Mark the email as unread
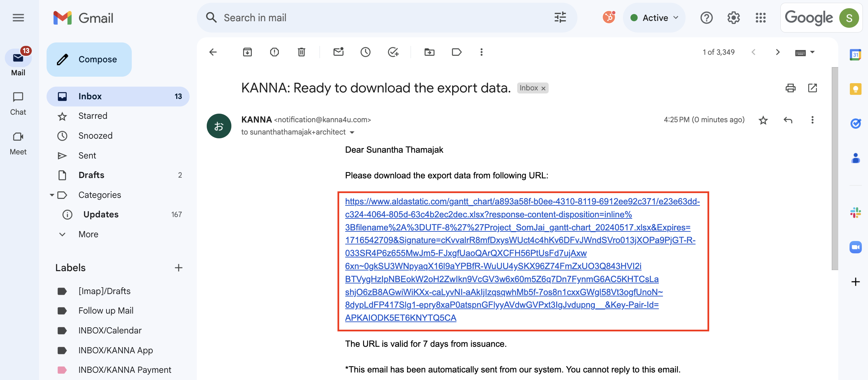 pos(338,52)
